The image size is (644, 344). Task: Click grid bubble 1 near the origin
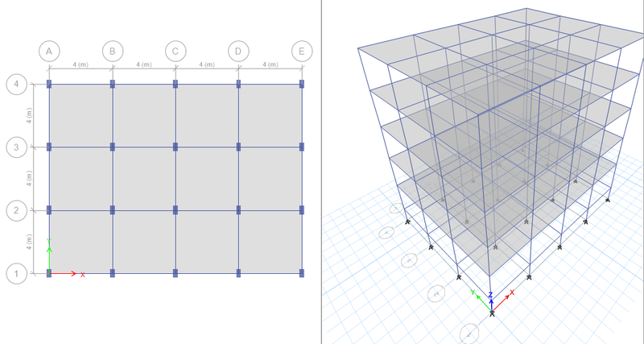[16, 274]
